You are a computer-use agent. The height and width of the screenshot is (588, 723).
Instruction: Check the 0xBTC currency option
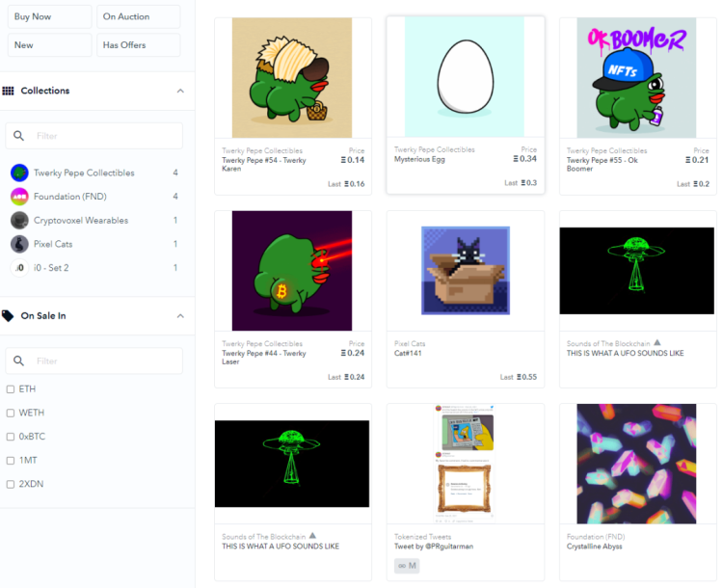tap(11, 437)
